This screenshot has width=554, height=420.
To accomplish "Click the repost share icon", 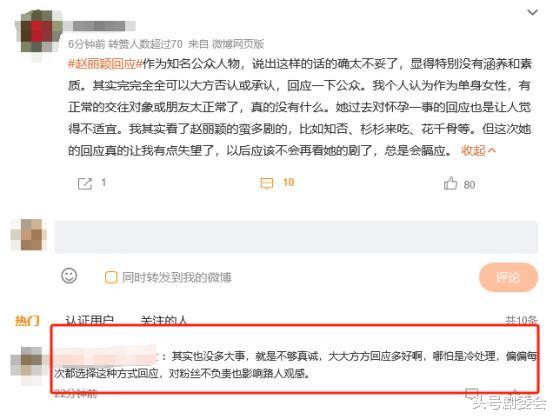I will [85, 184].
